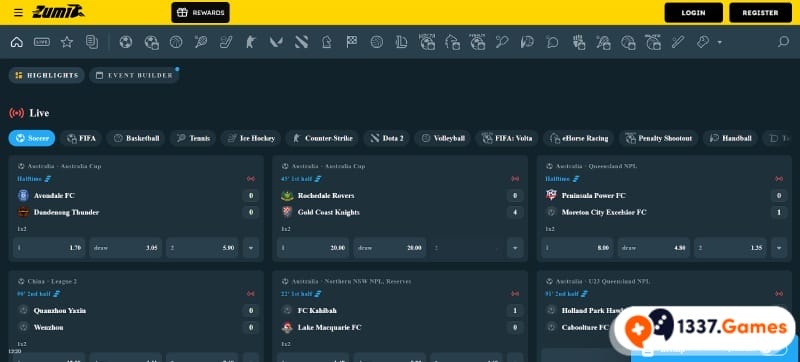Select the Soccer live tab
The height and width of the screenshot is (362, 800).
point(32,138)
